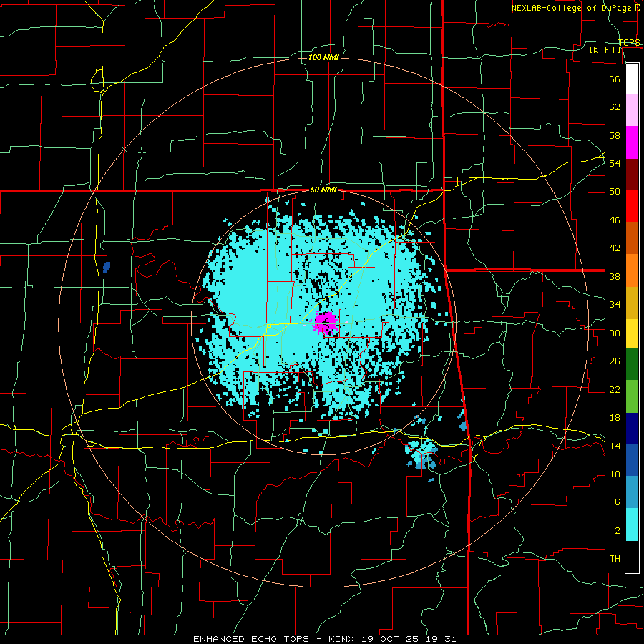
Task: Click the legend value "38"
Action: (x=615, y=276)
